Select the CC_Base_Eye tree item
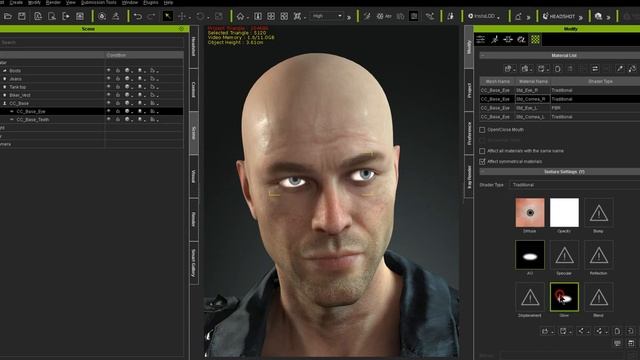This screenshot has height=360, width=640. pyautogui.click(x=31, y=111)
